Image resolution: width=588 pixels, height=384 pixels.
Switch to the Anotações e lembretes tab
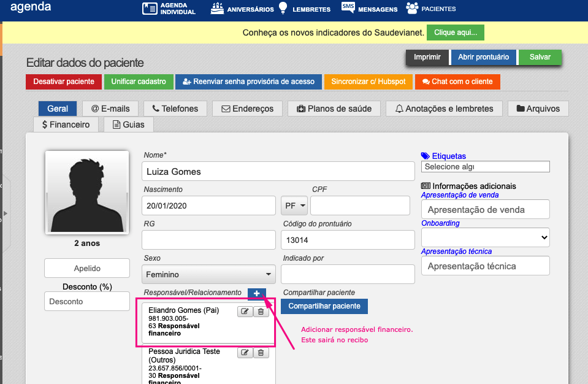click(x=444, y=109)
